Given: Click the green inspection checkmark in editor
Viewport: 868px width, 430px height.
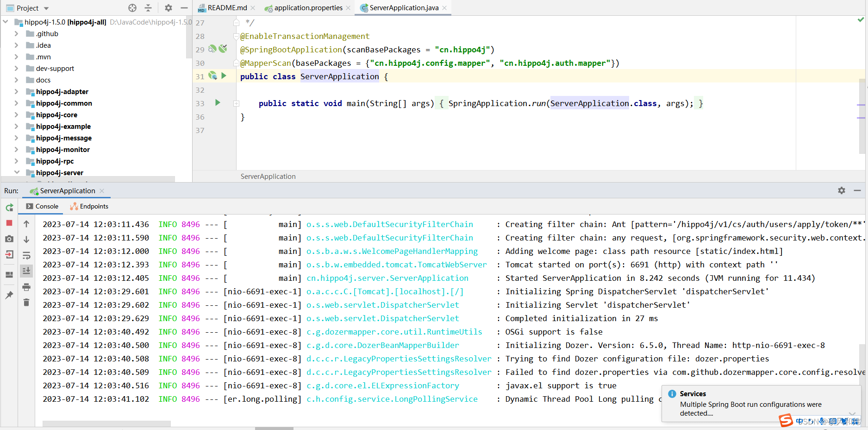Looking at the screenshot, I should [x=861, y=19].
